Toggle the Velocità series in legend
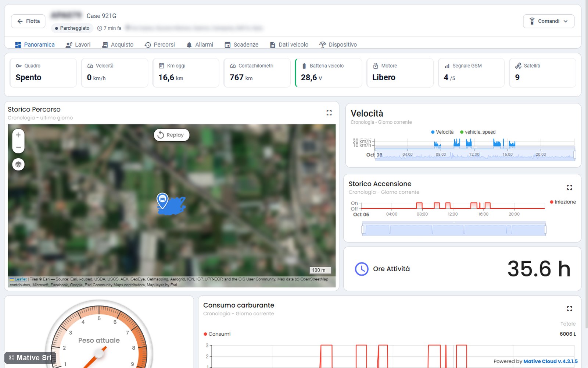Image resolution: width=588 pixels, height=368 pixels. click(442, 132)
